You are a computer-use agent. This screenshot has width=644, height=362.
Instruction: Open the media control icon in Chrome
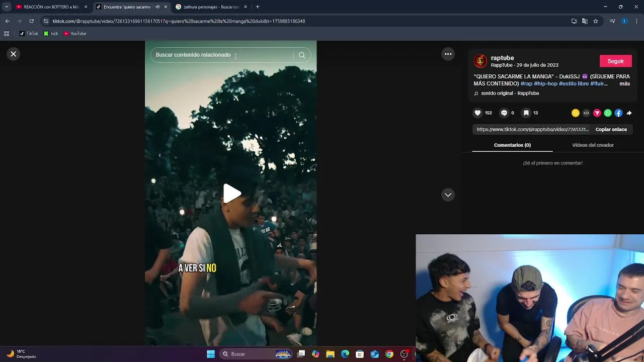pyautogui.click(x=612, y=21)
